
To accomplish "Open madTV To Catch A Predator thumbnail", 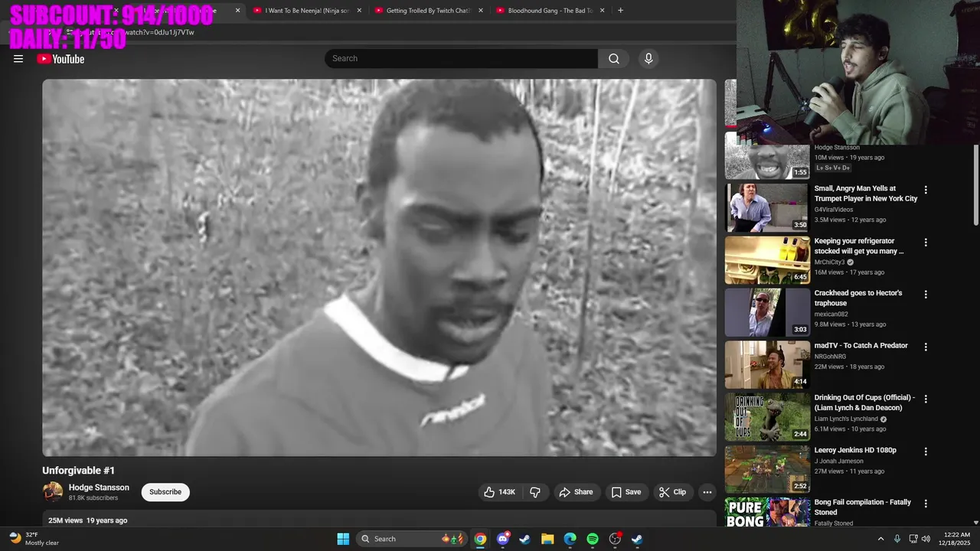I will point(766,364).
